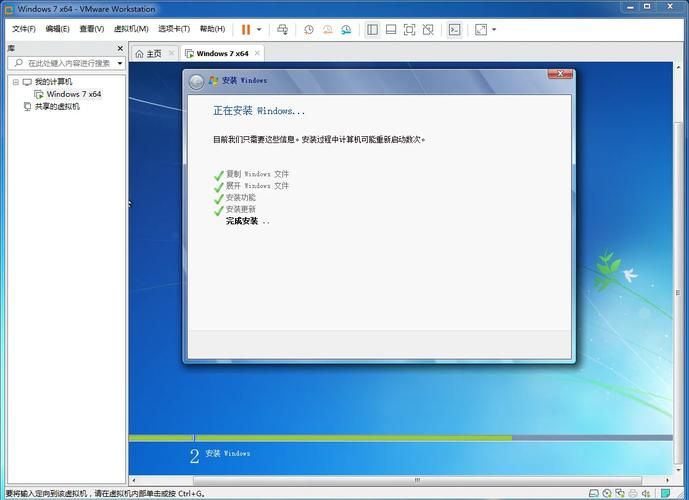
Task: Click the sound card status bar icon
Action: tap(646, 493)
